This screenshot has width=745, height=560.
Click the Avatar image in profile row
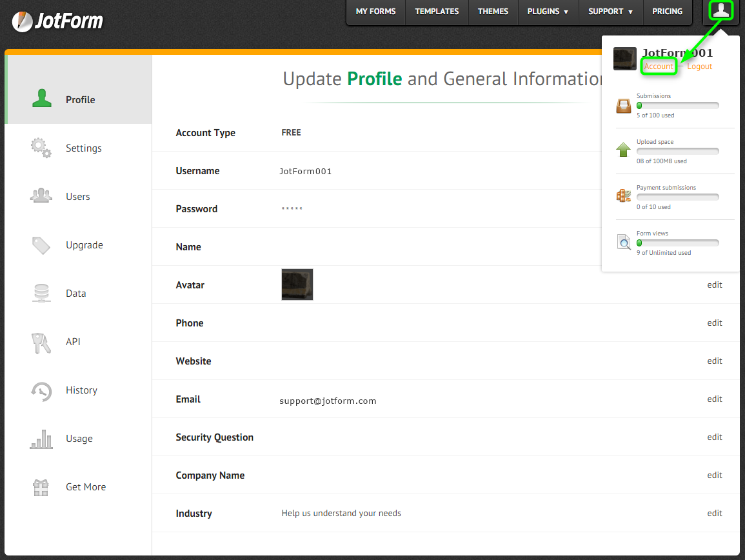297,285
